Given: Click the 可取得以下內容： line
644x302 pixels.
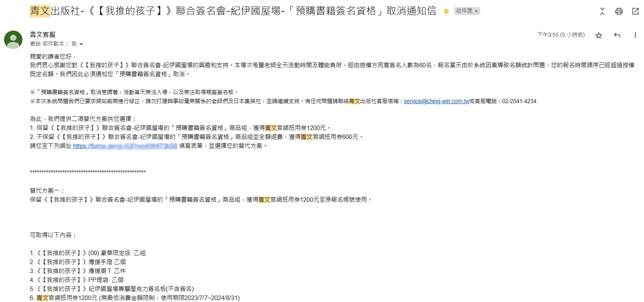Looking at the screenshot, I should pos(53,235).
